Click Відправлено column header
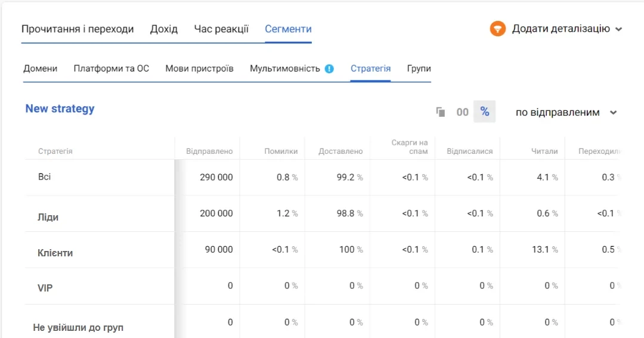The width and height of the screenshot is (644, 338). 209,151
